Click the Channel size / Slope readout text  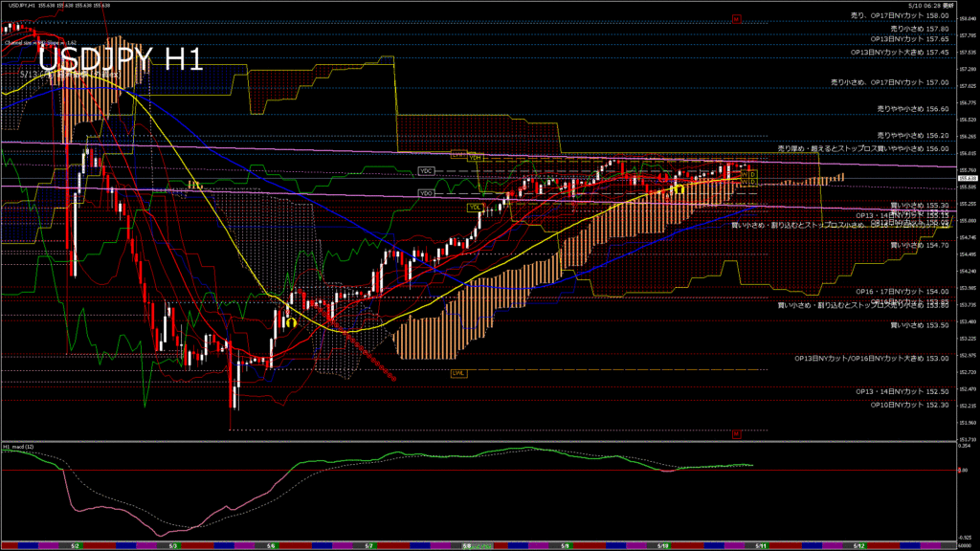coord(40,43)
